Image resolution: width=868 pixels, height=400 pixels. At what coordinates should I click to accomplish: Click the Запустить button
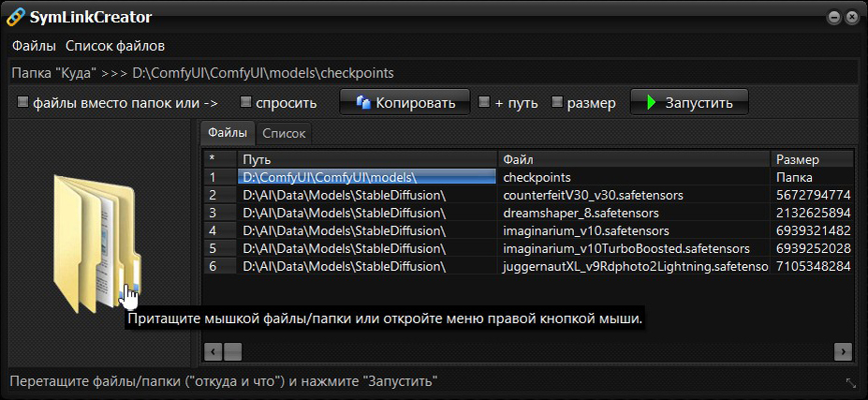(689, 102)
